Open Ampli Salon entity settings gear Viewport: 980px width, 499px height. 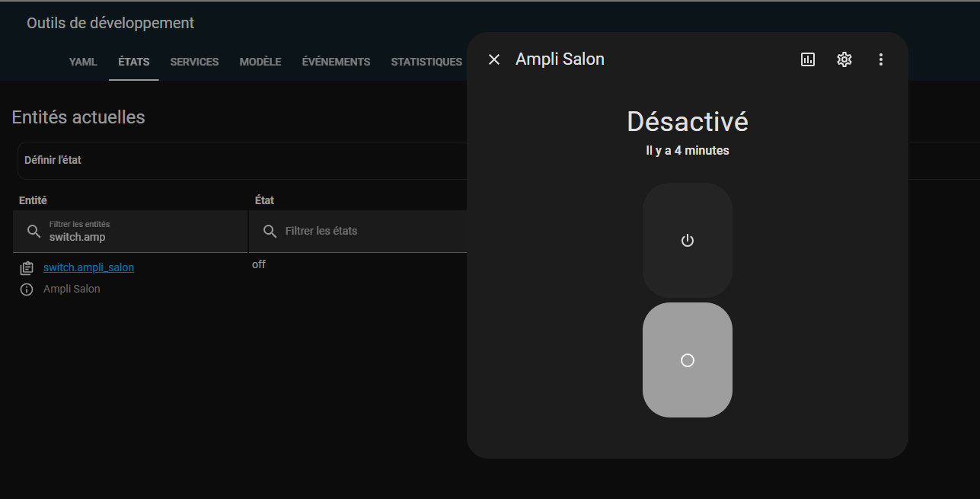844,59
